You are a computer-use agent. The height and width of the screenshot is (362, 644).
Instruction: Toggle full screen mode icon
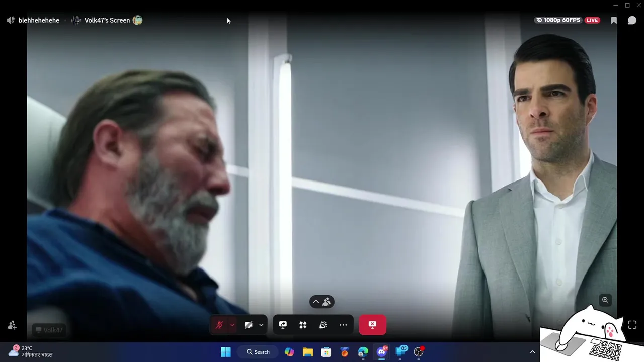[x=632, y=325]
